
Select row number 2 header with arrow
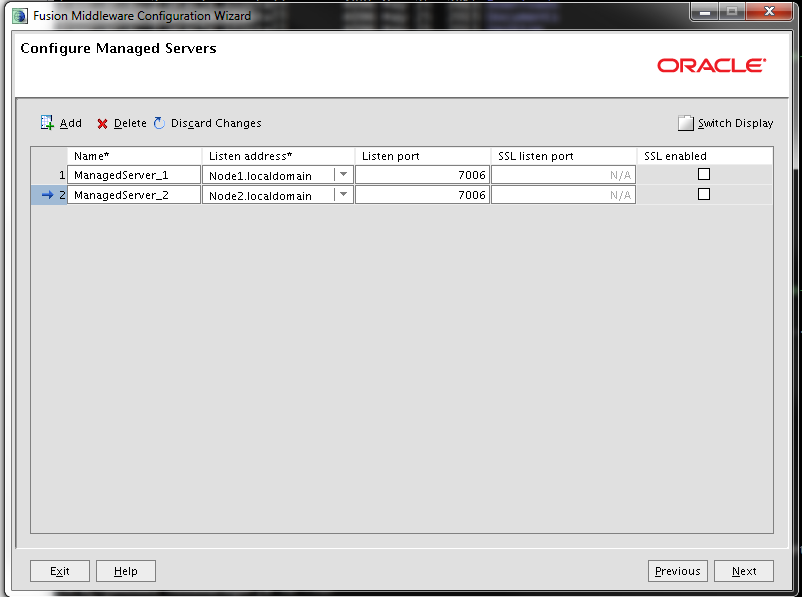(x=49, y=195)
